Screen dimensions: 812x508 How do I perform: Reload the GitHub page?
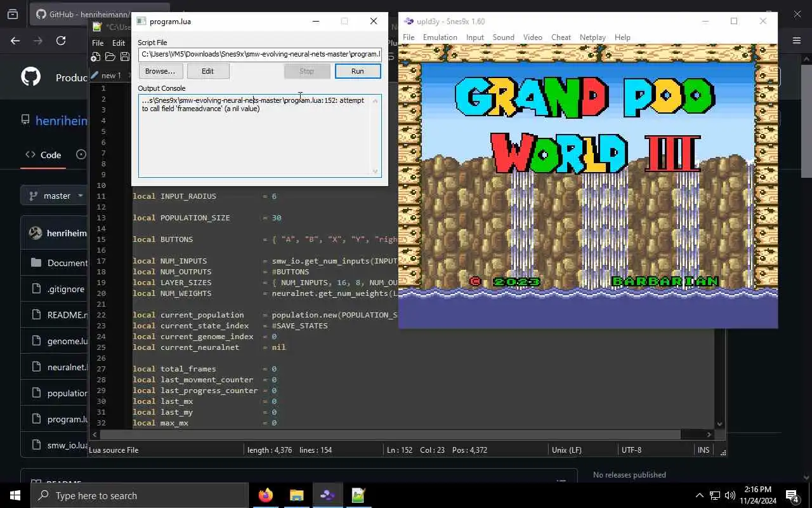coord(61,41)
